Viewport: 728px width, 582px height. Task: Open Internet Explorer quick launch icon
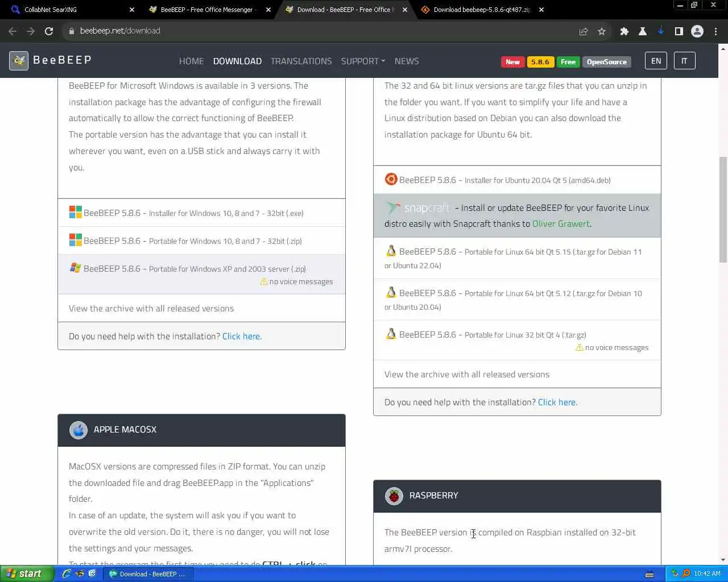(x=67, y=573)
